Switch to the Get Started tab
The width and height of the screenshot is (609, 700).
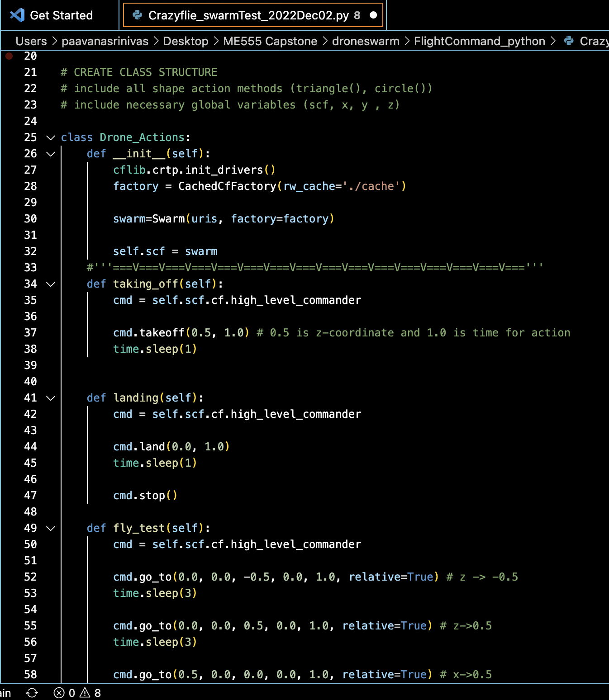(x=61, y=15)
